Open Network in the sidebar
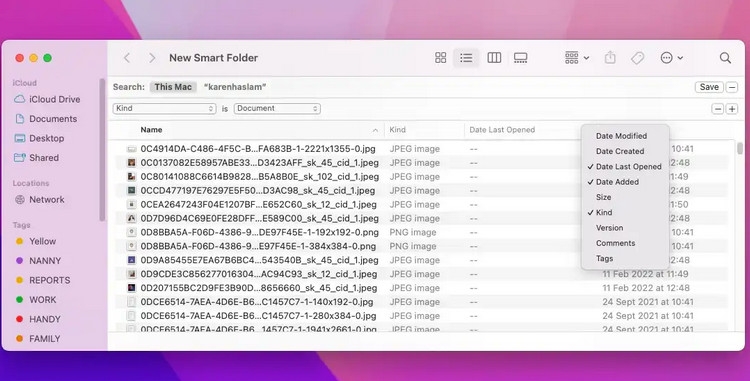Screen dimensions: 750x381 tap(39, 200)
